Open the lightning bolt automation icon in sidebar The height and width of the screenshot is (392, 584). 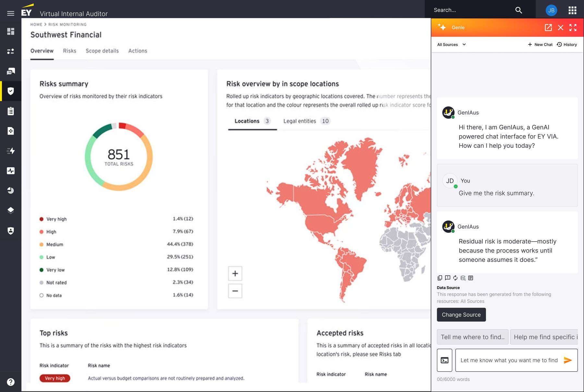tap(11, 151)
